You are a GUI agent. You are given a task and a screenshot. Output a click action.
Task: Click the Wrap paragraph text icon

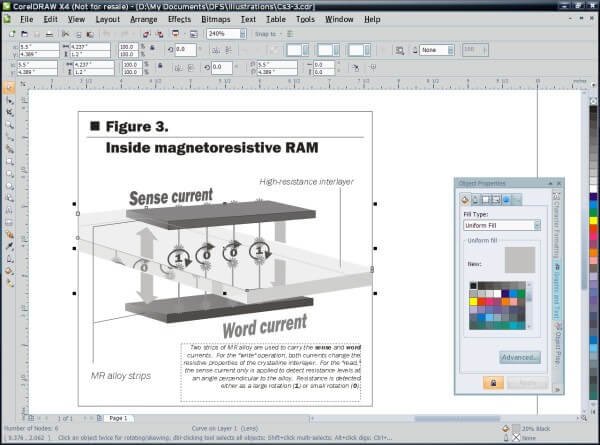tap(400, 50)
